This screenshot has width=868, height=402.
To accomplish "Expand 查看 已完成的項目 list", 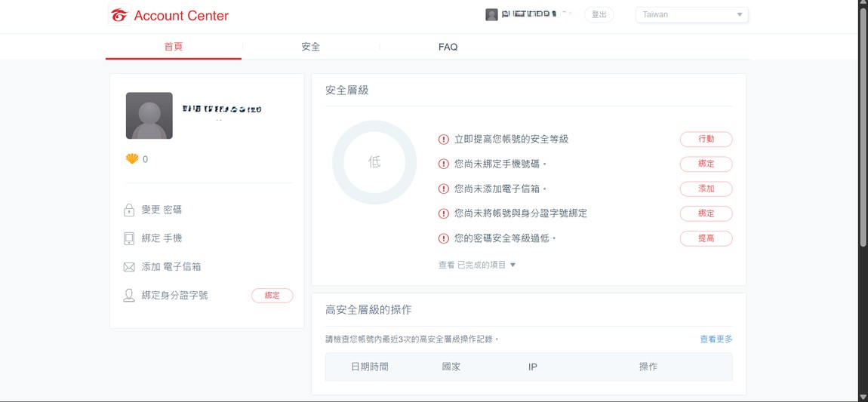I will [477, 265].
